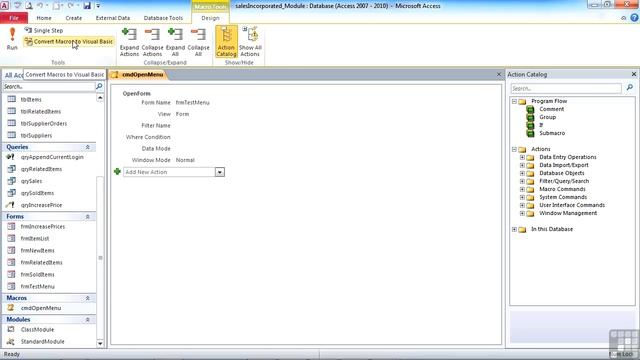Viewport: 640px width, 360px height.
Task: Click Form Name value frmTestMenu
Action: 193,102
